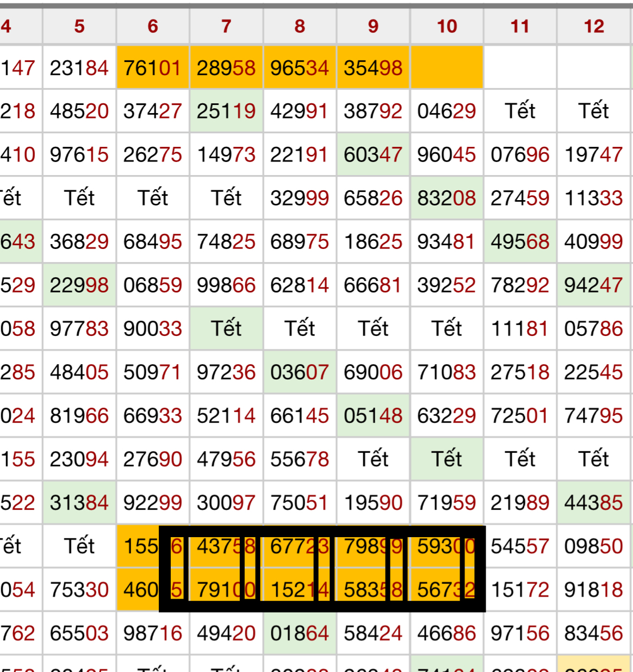Click the cell 74825
This screenshot has height=672, width=633.
coord(226,241)
